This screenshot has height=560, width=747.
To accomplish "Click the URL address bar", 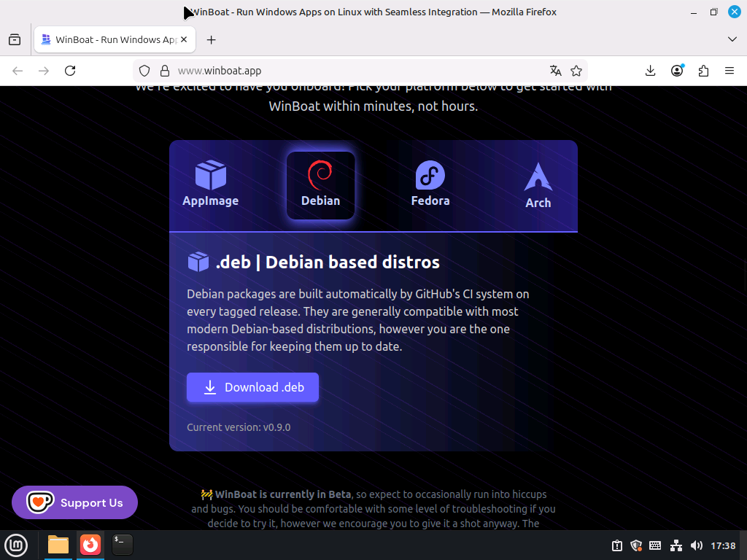I will (x=350, y=71).
